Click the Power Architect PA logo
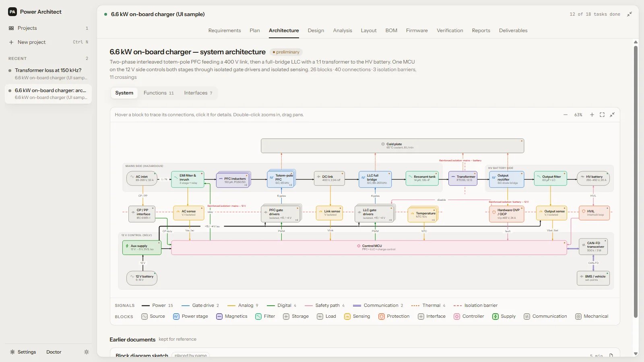Image resolution: width=644 pixels, height=362 pixels. click(x=12, y=12)
